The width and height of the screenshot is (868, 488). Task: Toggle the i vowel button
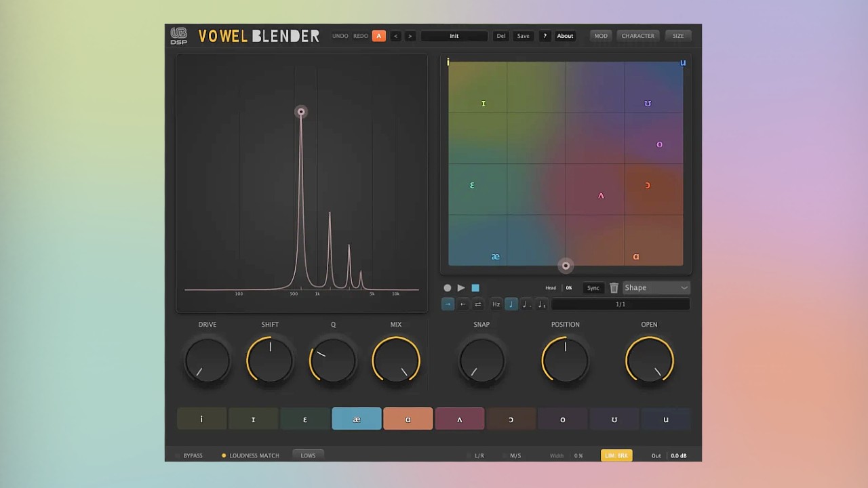[201, 419]
